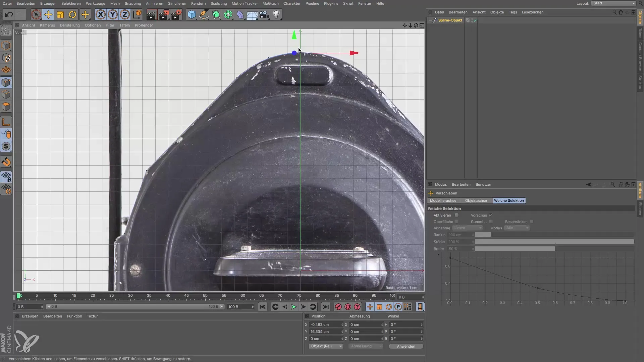Play the animation forward
644x362 pixels.
click(294, 307)
